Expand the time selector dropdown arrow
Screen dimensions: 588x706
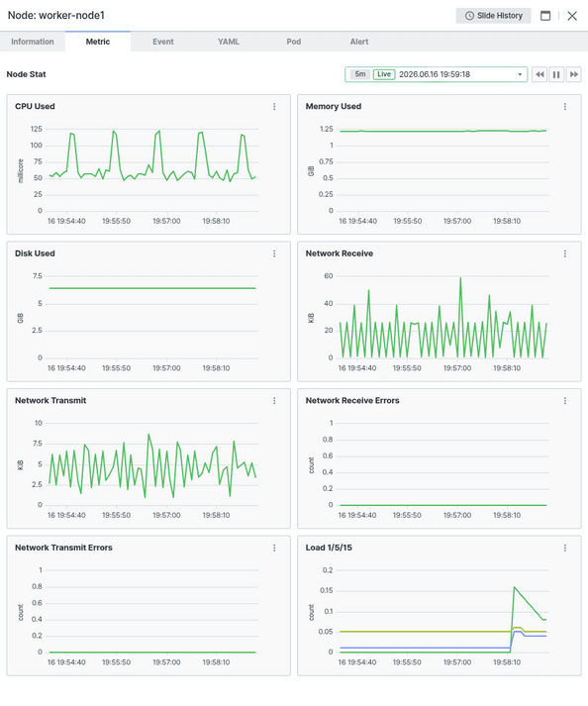(x=520, y=74)
